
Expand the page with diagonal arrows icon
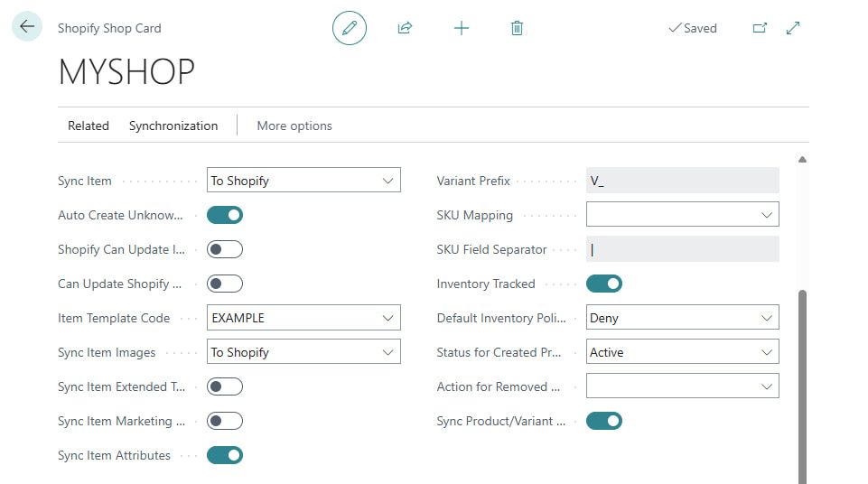(x=793, y=28)
